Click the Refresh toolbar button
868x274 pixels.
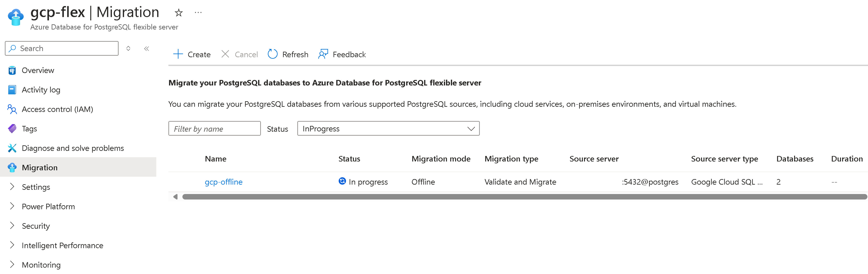click(288, 54)
